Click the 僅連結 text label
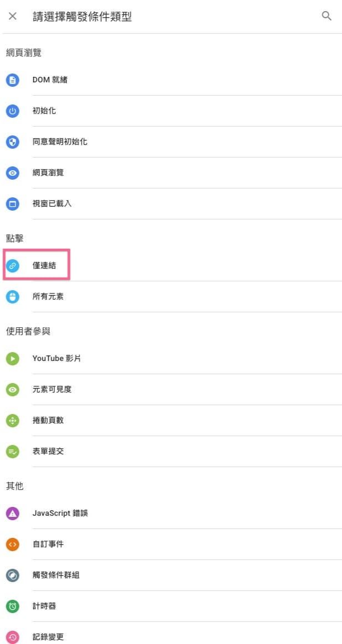Screen dimensions: 342x644 pos(44,266)
